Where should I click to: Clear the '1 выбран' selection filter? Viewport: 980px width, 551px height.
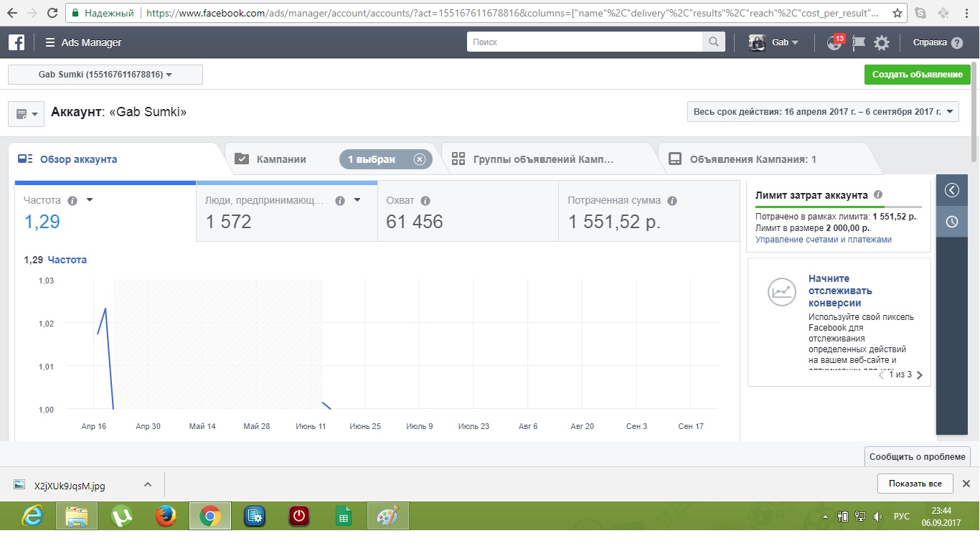(x=420, y=159)
